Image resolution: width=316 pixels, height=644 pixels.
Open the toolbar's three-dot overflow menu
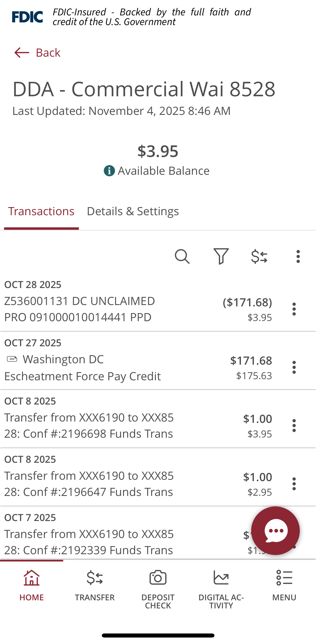click(x=298, y=256)
